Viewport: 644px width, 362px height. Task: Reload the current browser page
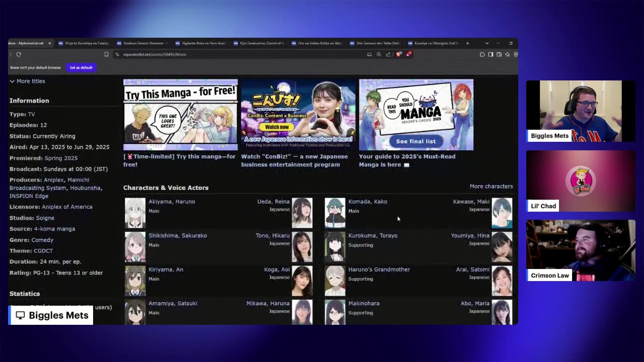tap(19, 54)
